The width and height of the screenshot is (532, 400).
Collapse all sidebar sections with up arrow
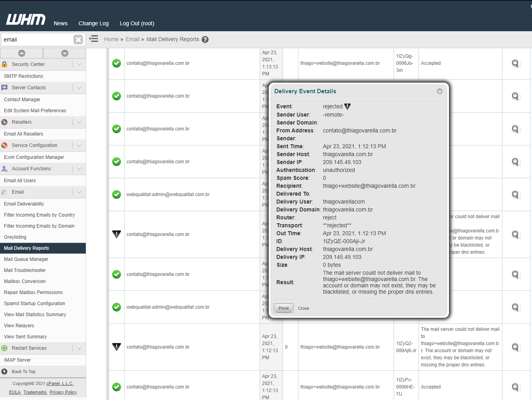(x=22, y=53)
